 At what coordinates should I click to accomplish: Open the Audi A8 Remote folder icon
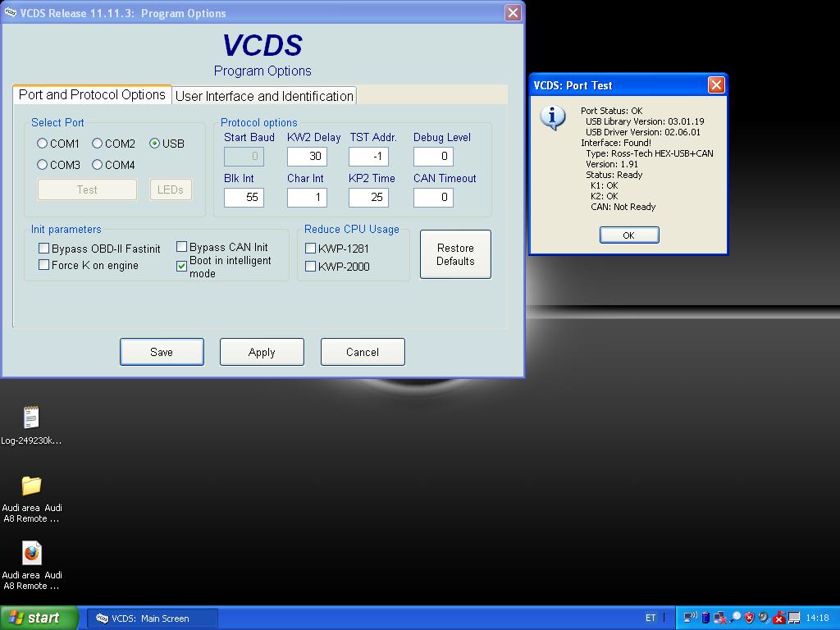(x=31, y=486)
